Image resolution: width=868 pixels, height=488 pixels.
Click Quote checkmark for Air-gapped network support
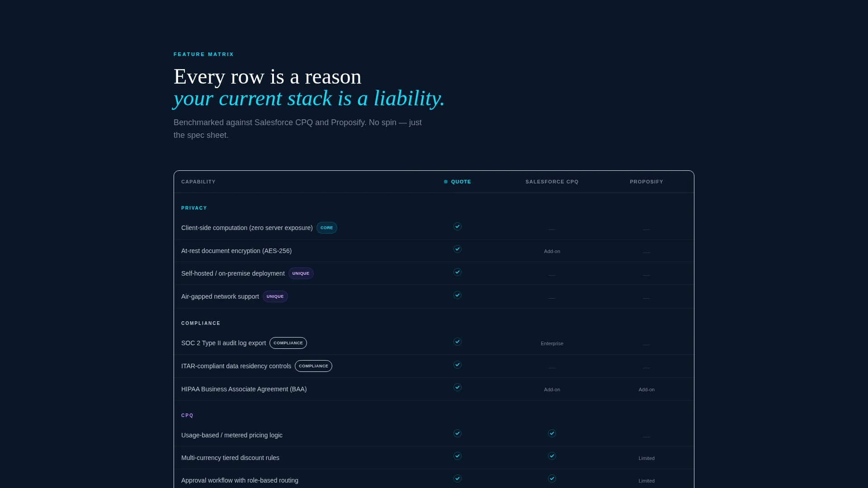pyautogui.click(x=458, y=295)
